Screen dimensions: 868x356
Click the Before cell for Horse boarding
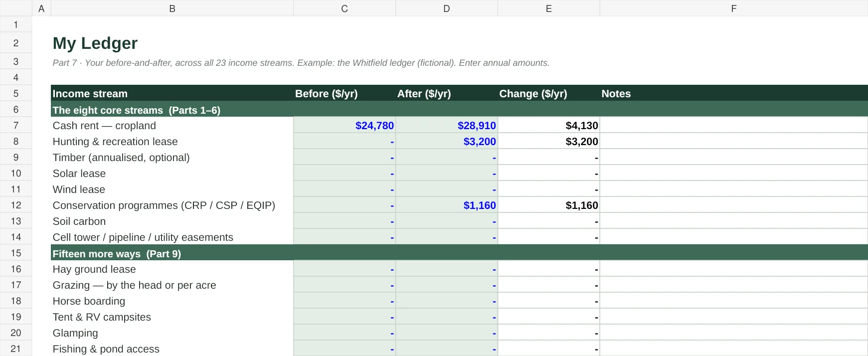345,301
